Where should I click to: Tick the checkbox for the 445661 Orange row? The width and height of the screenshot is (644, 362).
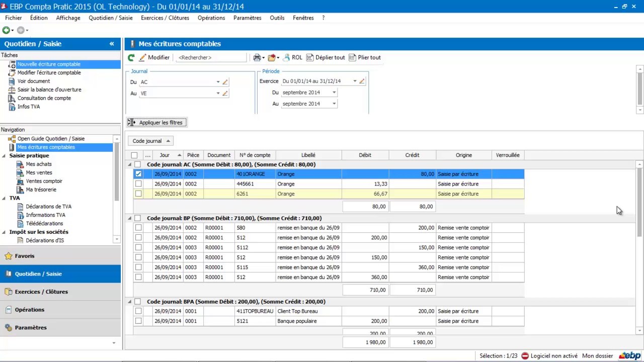click(138, 184)
